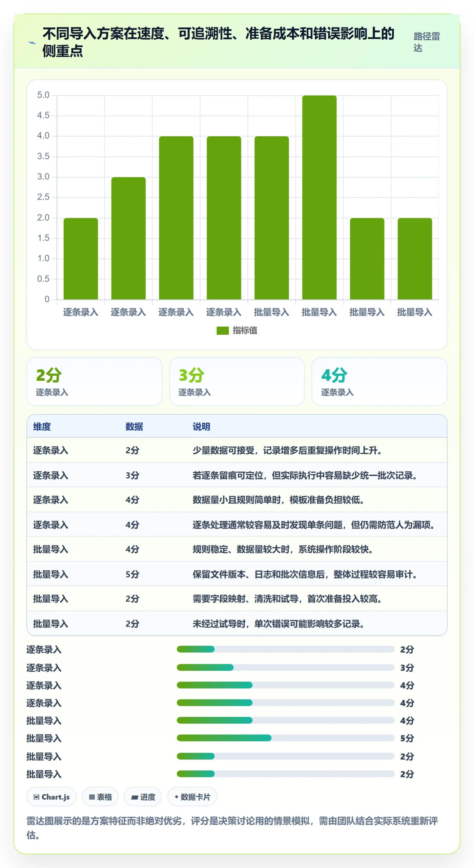Viewport: 474px width, 868px height.
Task: Select the 数据卡片 chip
Action: click(192, 797)
